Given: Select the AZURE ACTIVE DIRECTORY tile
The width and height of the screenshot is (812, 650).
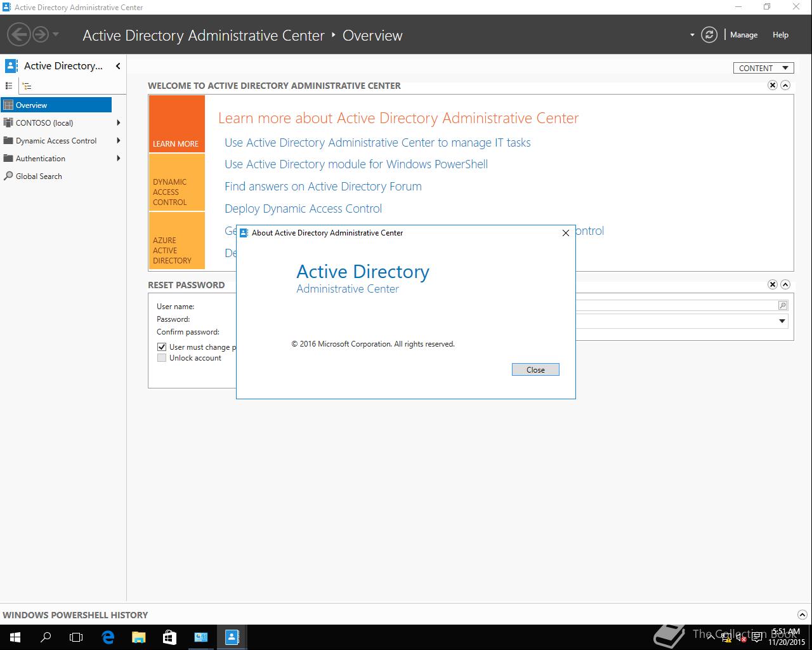Looking at the screenshot, I should coord(177,241).
